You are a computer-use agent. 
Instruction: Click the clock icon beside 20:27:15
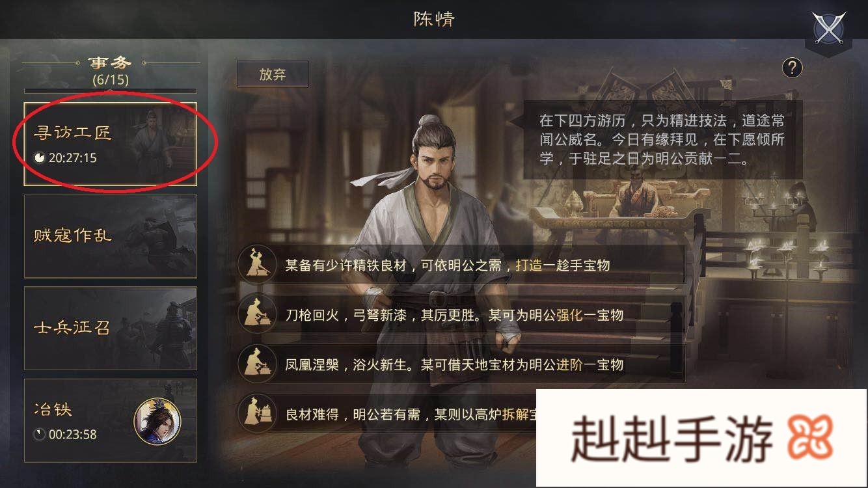click(40, 157)
